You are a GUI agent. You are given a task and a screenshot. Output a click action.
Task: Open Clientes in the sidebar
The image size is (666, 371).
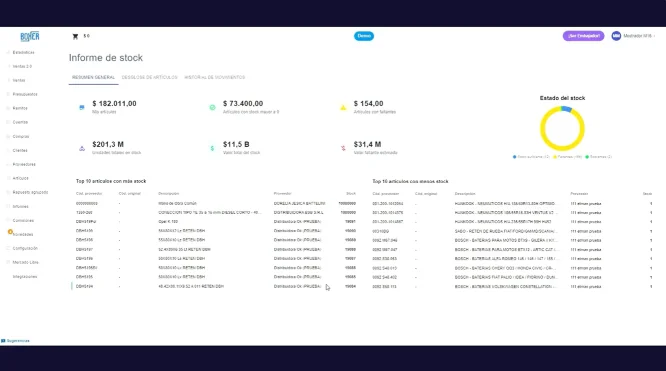(x=20, y=150)
